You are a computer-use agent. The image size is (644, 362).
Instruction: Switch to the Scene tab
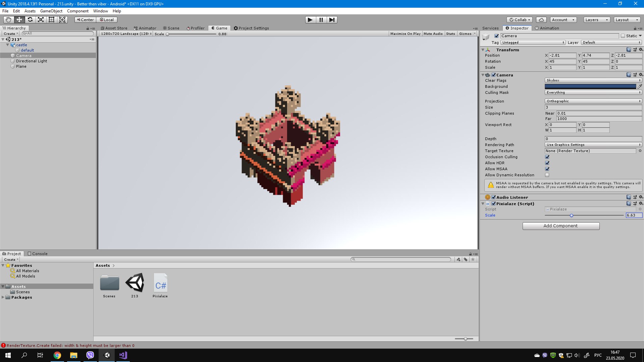coord(171,28)
